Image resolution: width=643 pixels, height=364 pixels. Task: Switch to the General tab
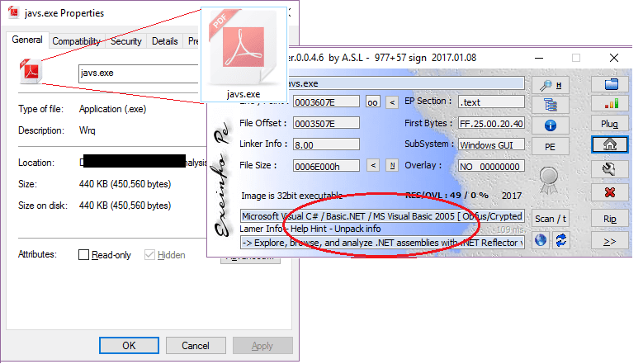pos(27,40)
